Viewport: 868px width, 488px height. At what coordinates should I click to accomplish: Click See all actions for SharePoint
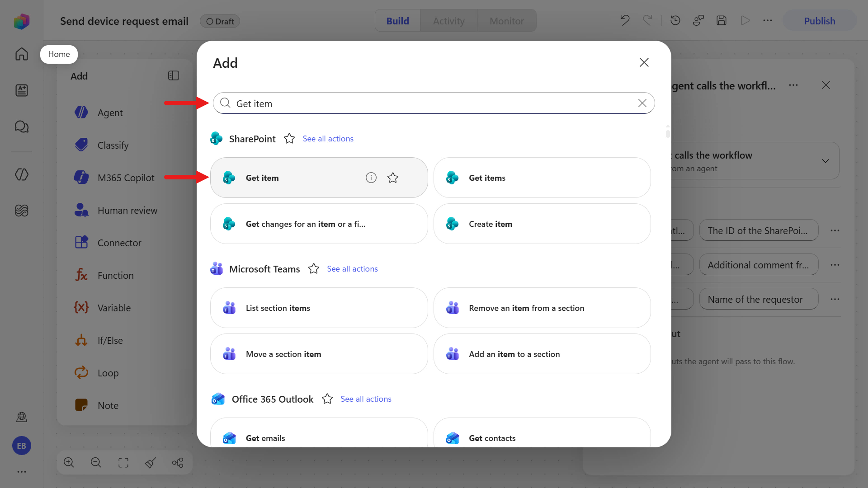tap(328, 139)
